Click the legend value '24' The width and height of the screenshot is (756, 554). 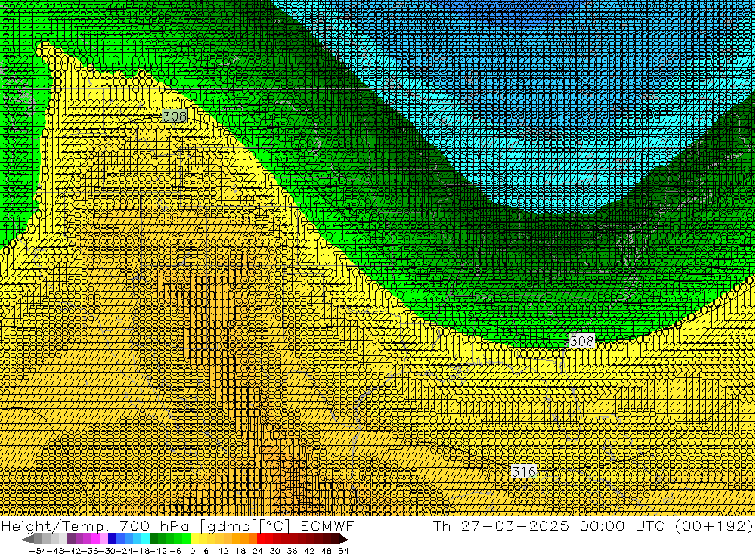click(x=258, y=551)
